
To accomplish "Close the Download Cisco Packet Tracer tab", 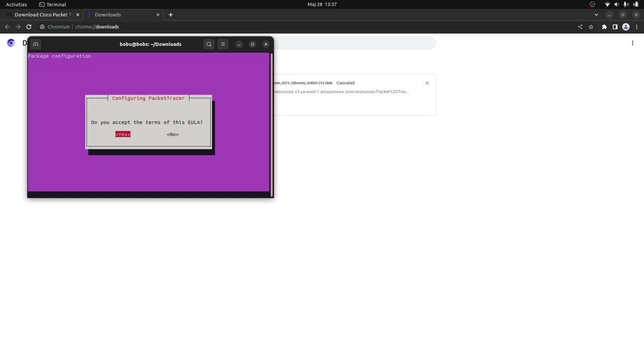I will [77, 15].
